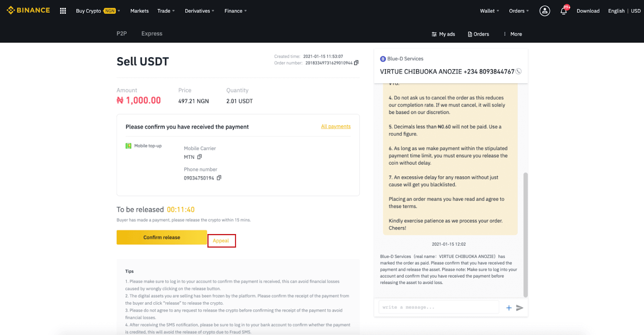Open the notifications bell icon

click(x=564, y=11)
